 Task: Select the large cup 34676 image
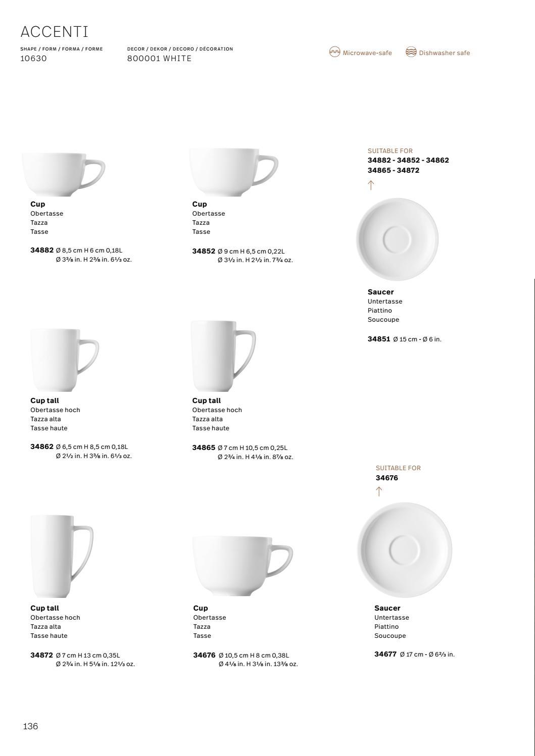[x=242, y=566]
